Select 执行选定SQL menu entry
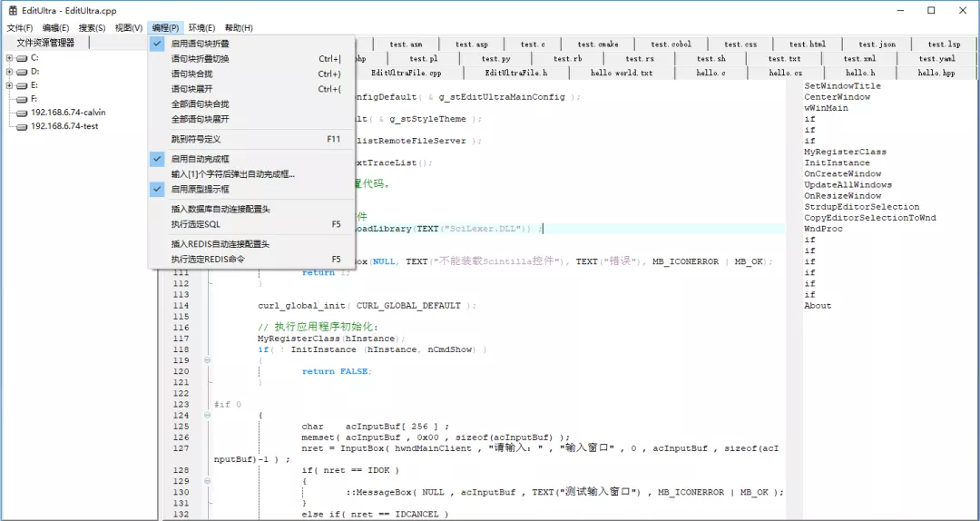This screenshot has height=521, width=980. click(196, 224)
